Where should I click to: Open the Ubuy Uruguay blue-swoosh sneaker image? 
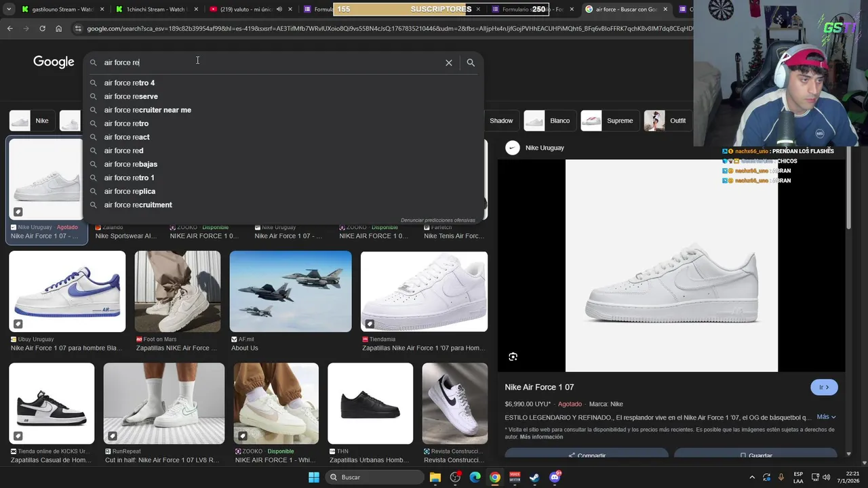[x=67, y=291]
